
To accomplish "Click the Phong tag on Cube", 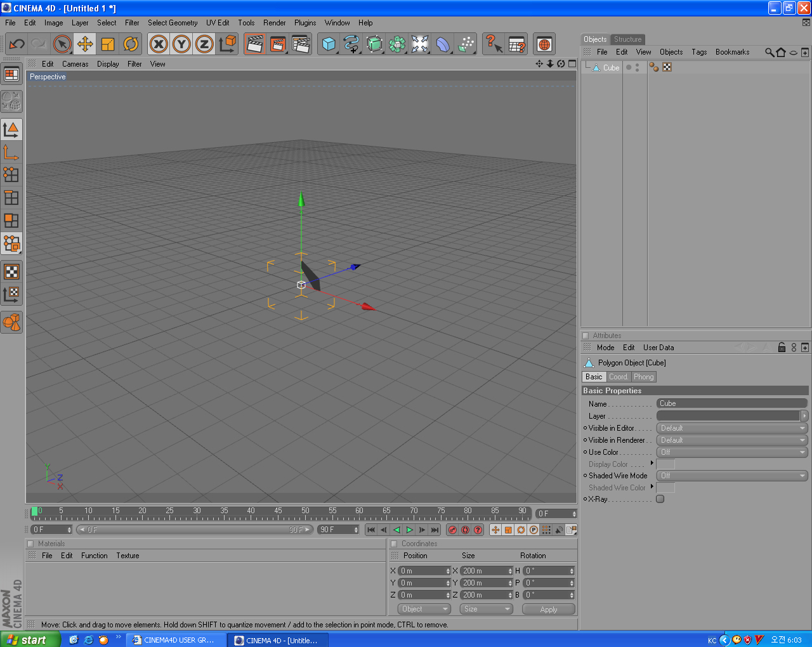I will tap(654, 67).
